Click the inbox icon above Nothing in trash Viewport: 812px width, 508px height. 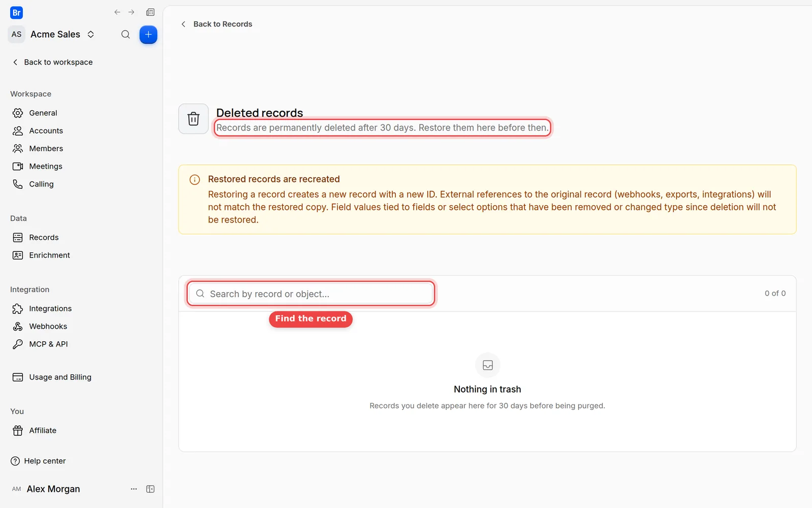coord(488,365)
